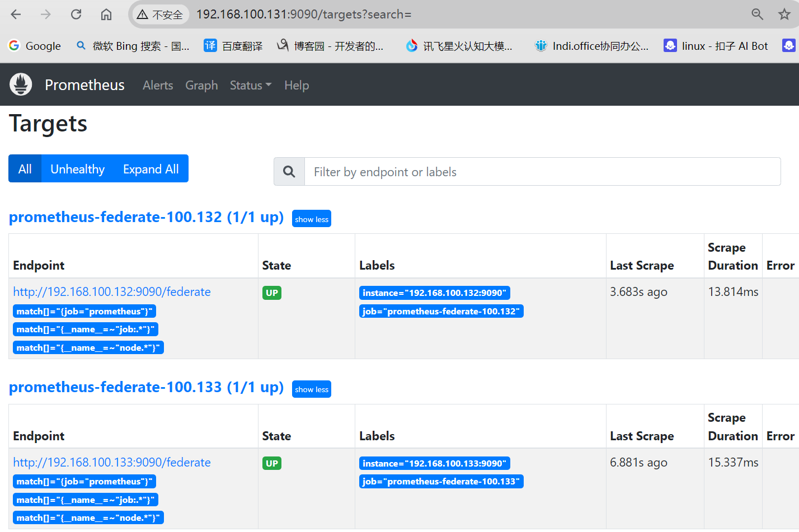Open the Indi.office协同办公 bookmark
Image resolution: width=799 pixels, height=532 pixels.
(x=592, y=46)
